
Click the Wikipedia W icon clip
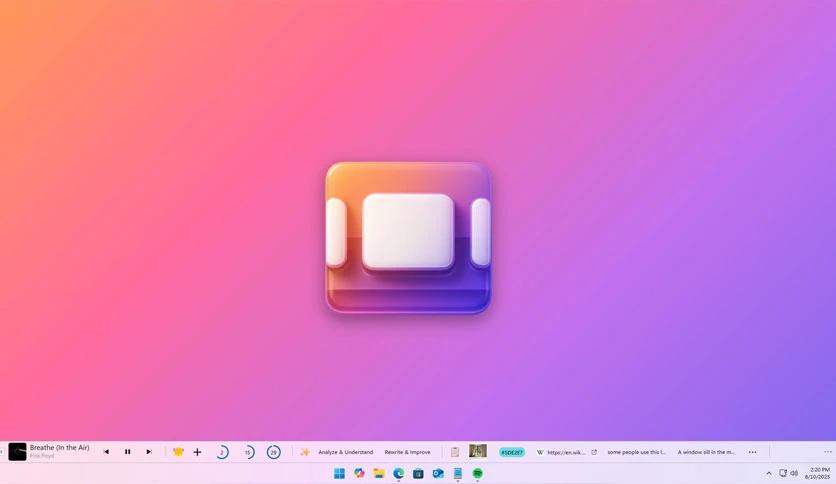[540, 452]
